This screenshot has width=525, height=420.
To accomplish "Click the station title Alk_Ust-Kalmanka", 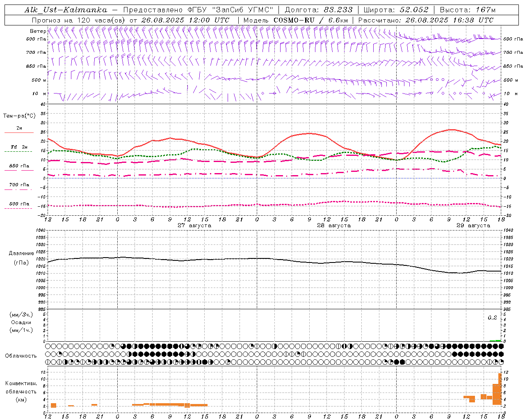I will pyautogui.click(x=66, y=10).
